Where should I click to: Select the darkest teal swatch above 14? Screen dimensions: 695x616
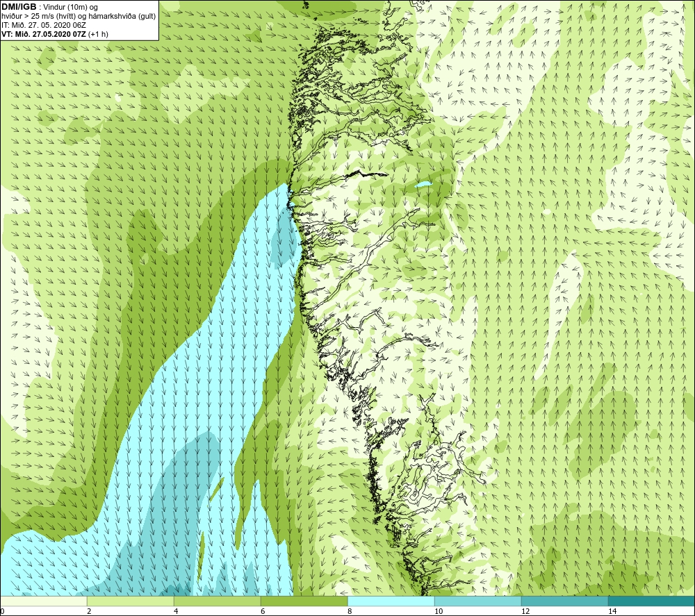652,601
